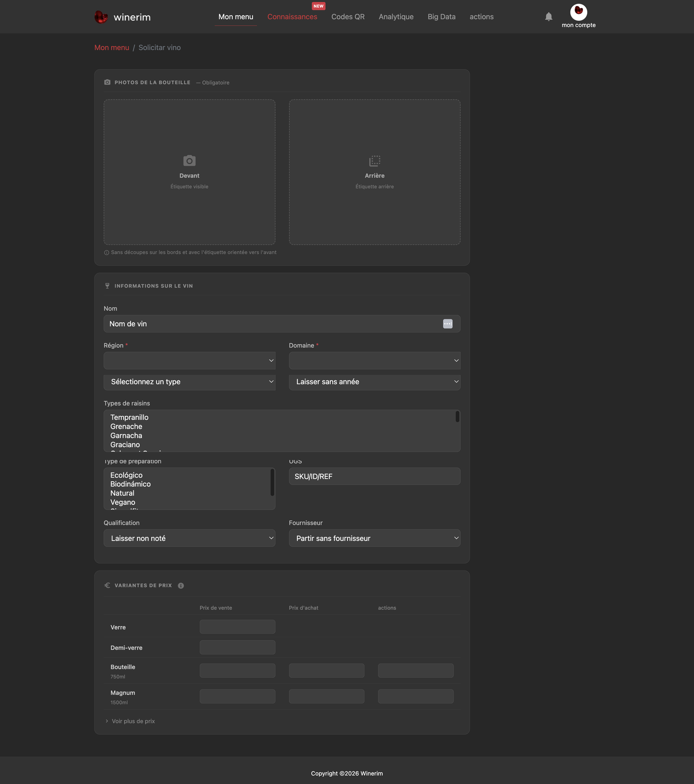Click the Bouteille prix de vente field

(x=237, y=671)
